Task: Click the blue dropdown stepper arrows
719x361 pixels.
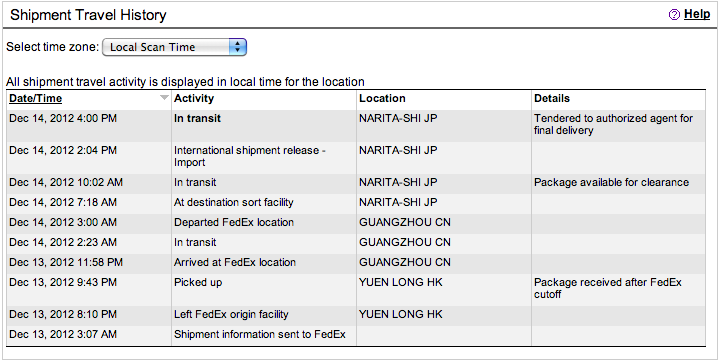Action: pos(237,47)
